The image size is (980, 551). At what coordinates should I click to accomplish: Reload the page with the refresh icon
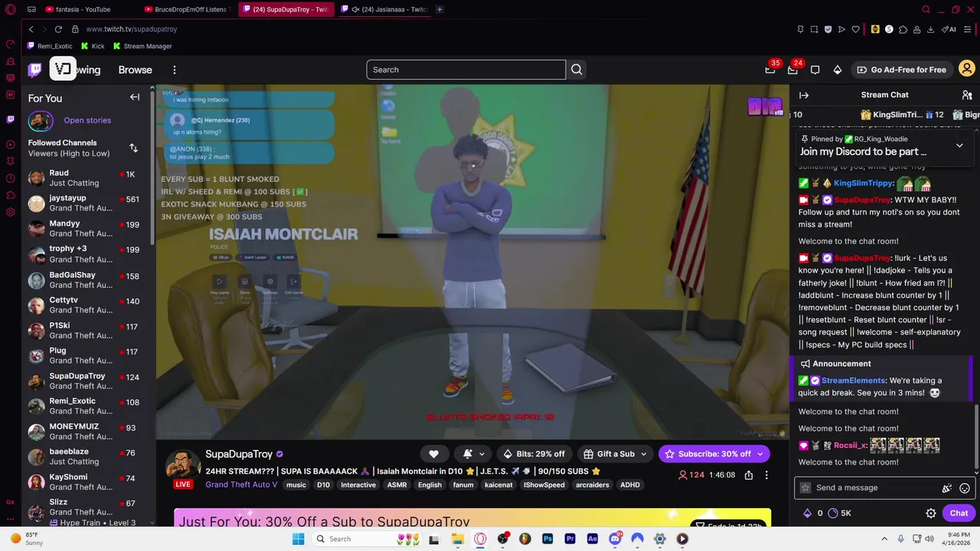[x=58, y=29]
